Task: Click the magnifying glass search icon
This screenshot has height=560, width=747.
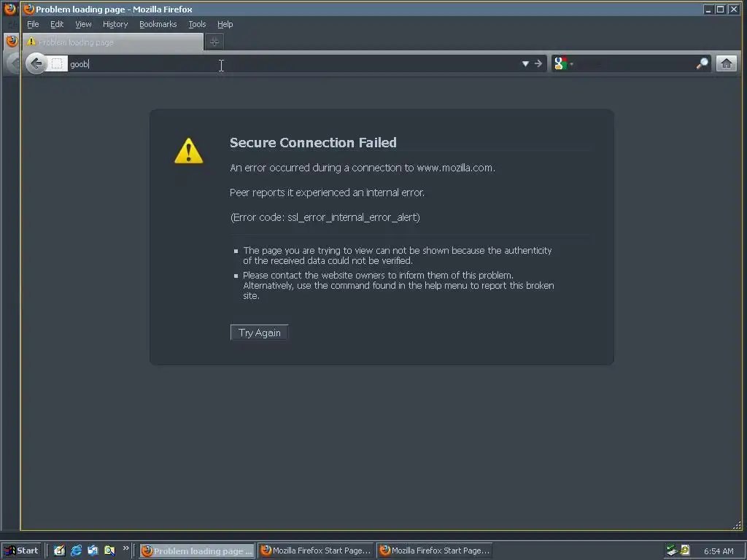Action: pos(703,63)
